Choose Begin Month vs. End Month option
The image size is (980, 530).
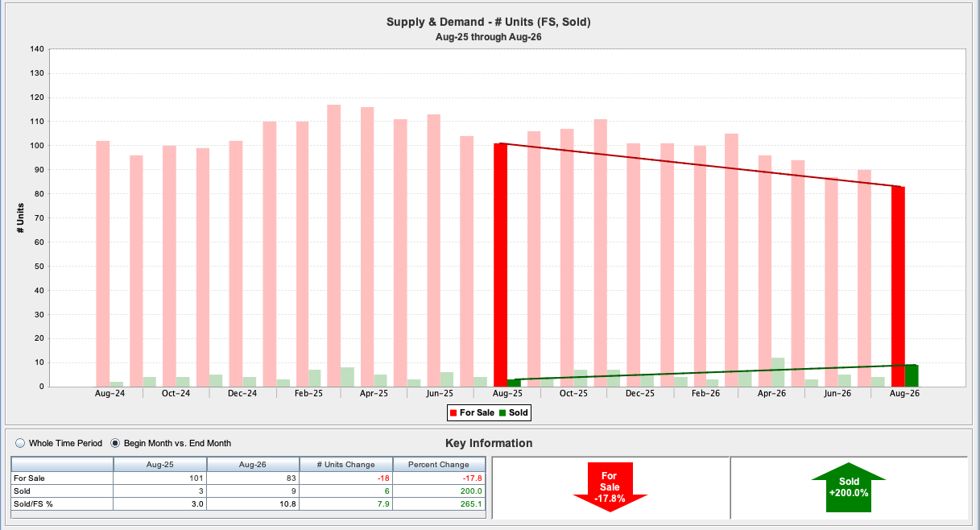115,443
